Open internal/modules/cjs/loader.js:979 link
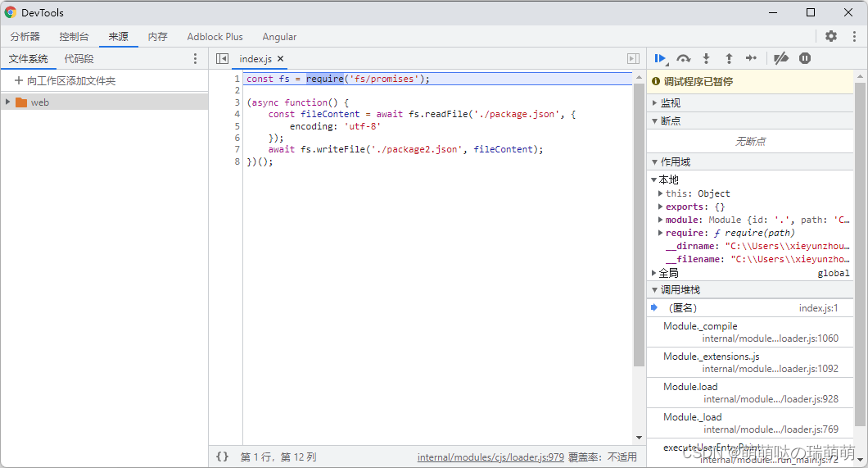 tap(491, 457)
